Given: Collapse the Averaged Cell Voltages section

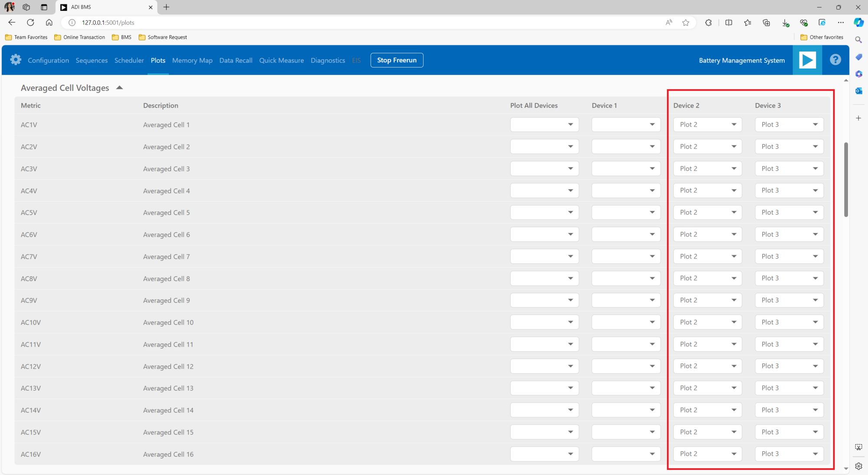Looking at the screenshot, I should tap(119, 87).
